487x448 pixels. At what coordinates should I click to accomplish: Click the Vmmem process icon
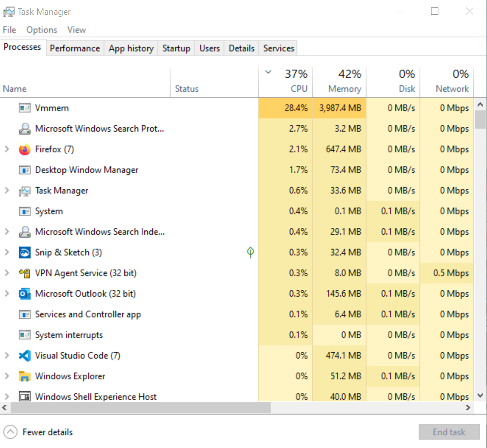[x=25, y=108]
